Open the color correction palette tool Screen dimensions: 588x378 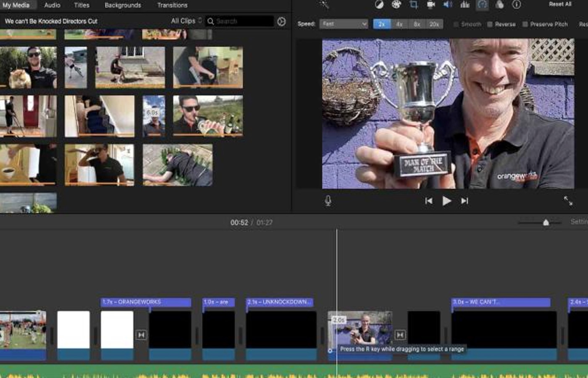(396, 5)
